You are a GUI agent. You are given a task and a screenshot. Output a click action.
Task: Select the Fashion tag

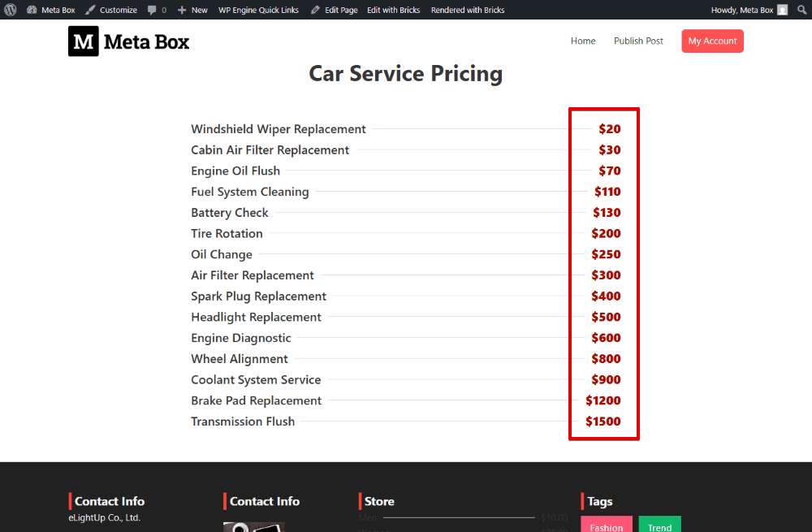607,526
